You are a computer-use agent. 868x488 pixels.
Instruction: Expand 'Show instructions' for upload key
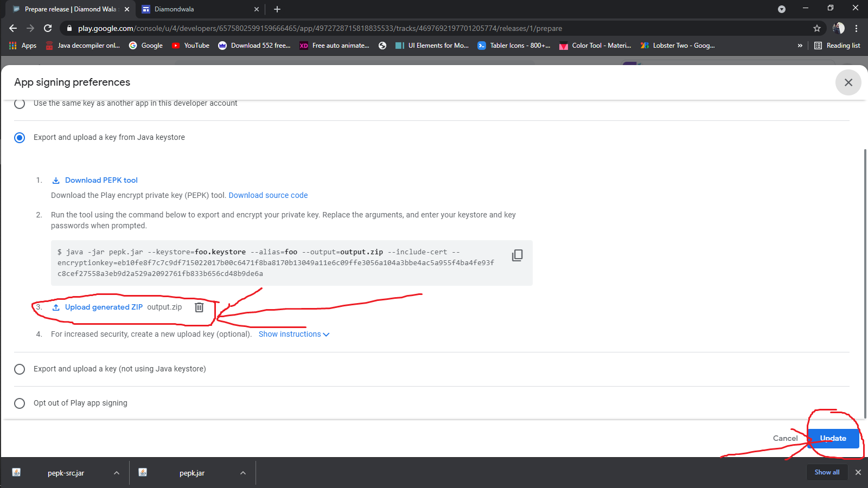point(293,334)
